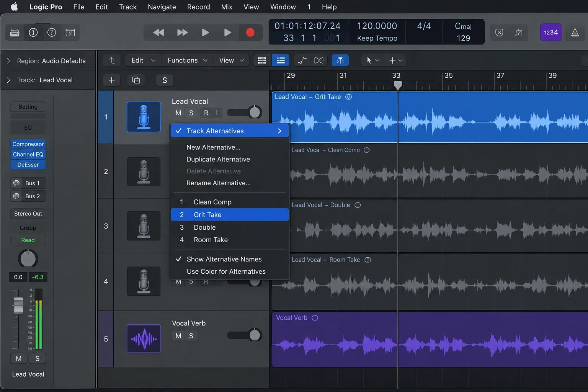588x392 pixels.
Task: Click the inspector channel strip volume fader
Action: tap(18, 305)
